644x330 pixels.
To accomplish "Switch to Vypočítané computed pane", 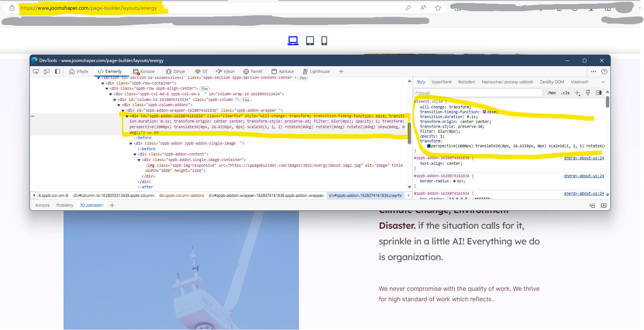I will (441, 82).
